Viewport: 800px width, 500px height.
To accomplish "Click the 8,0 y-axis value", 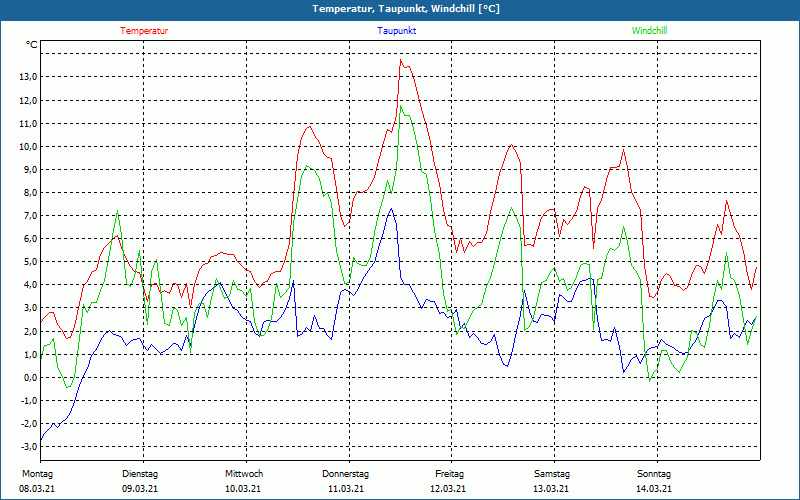I will [30, 193].
